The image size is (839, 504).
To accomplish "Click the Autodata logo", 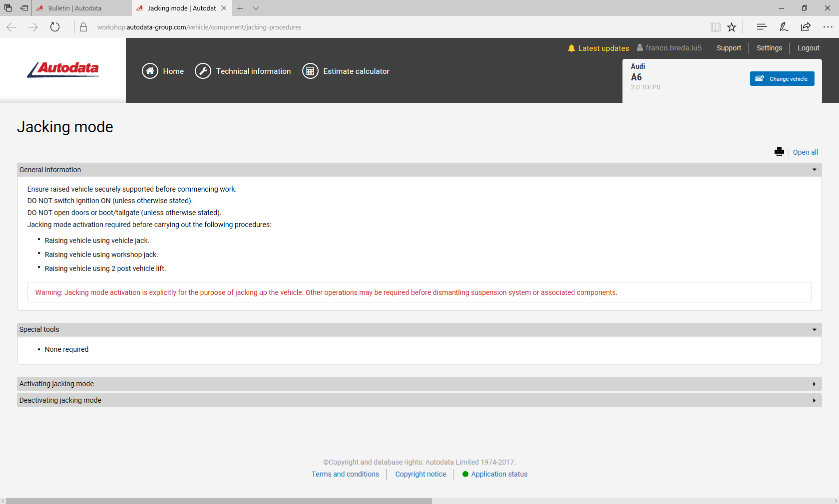I will tap(63, 69).
